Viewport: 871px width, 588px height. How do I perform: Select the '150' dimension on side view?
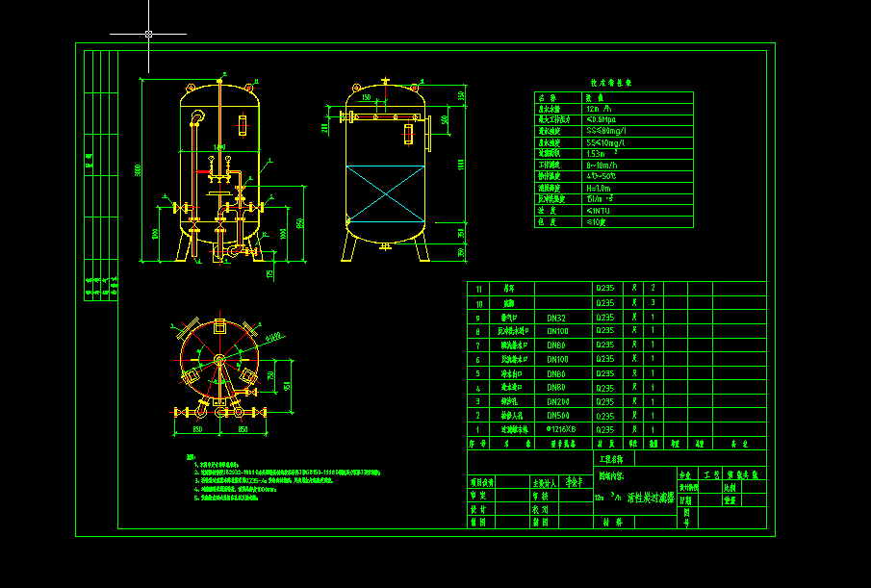(367, 98)
